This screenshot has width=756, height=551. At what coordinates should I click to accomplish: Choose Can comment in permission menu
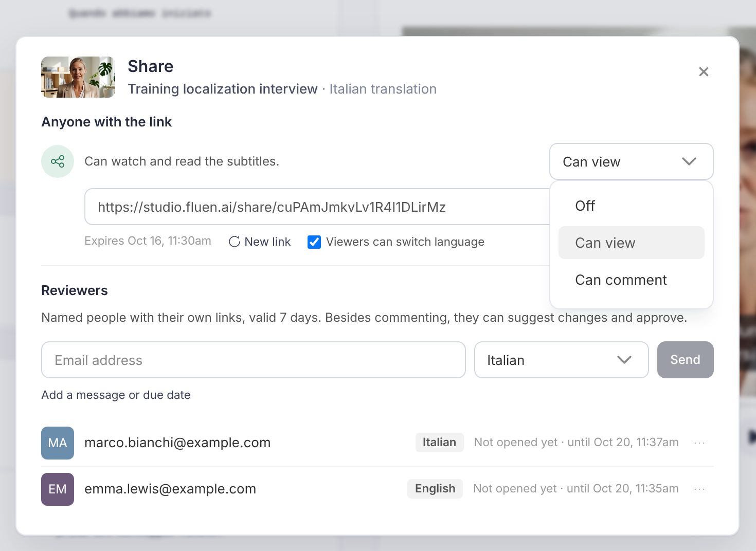click(632, 280)
